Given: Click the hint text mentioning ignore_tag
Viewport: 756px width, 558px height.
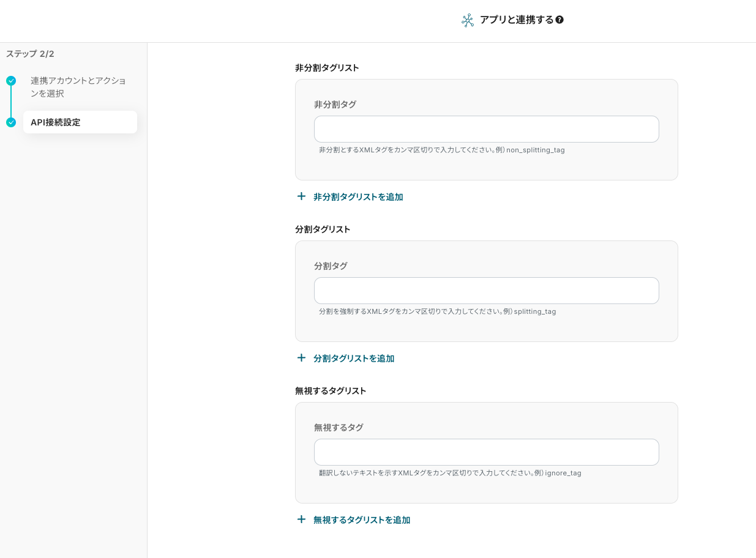Looking at the screenshot, I should click(x=450, y=473).
